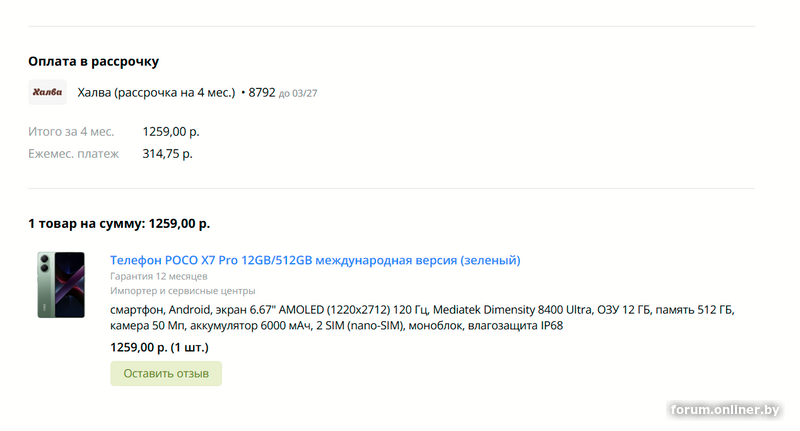Click the smartphone specification description text
The width and height of the screenshot is (800, 431).
422,317
